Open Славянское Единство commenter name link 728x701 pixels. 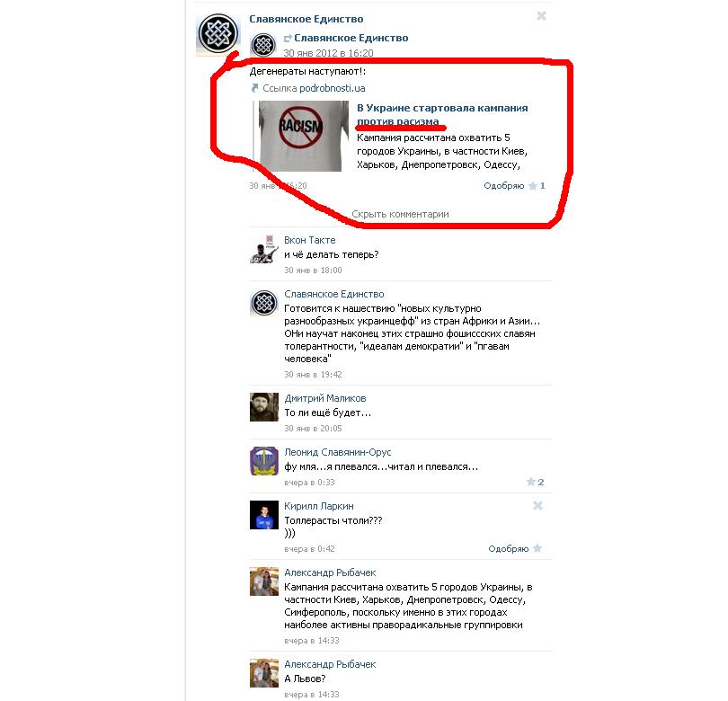[334, 294]
